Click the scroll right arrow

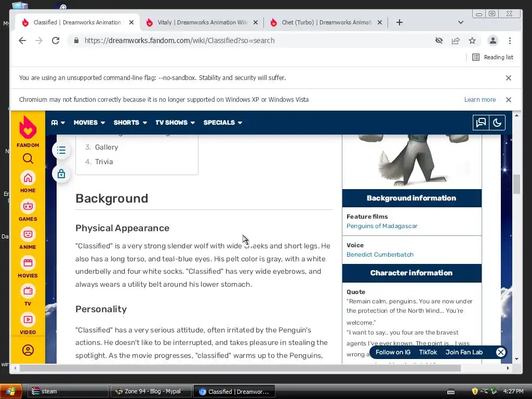508,368
